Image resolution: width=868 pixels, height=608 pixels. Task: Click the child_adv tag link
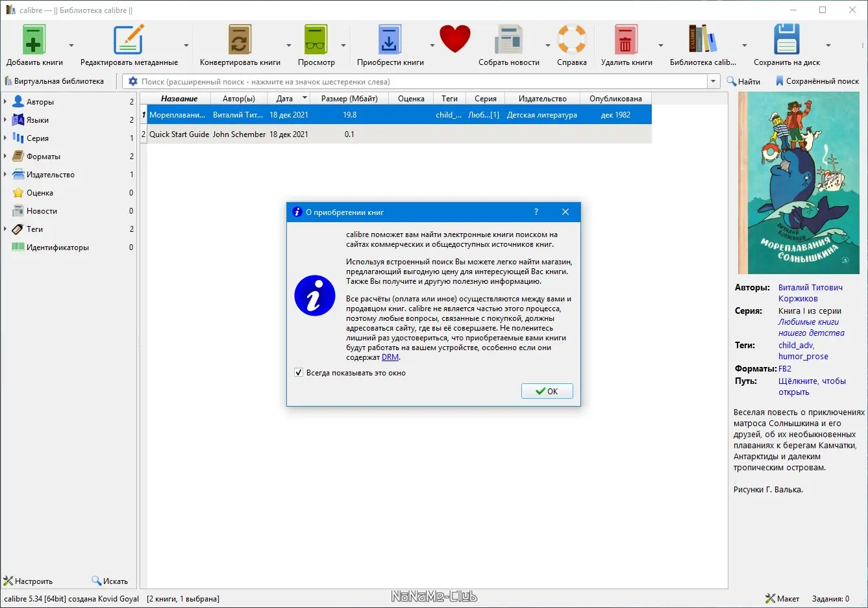(x=796, y=346)
